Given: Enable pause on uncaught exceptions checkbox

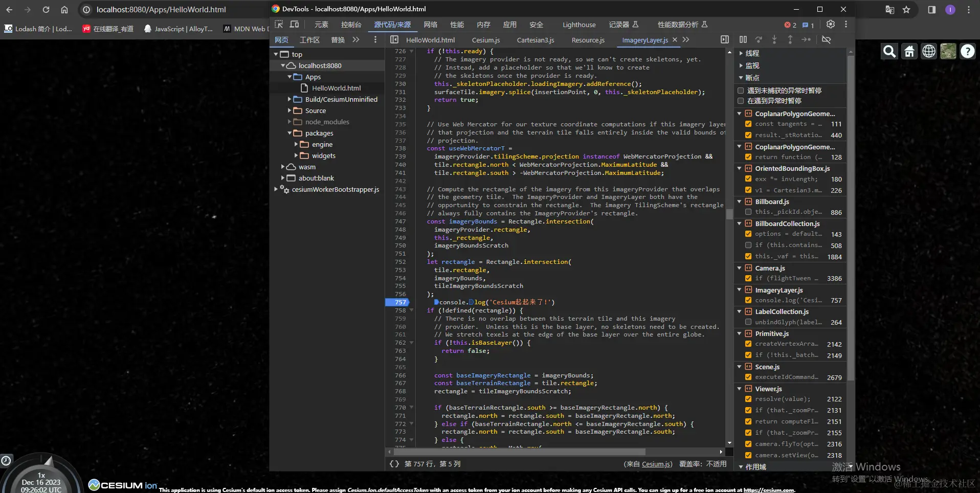Looking at the screenshot, I should click(x=741, y=91).
